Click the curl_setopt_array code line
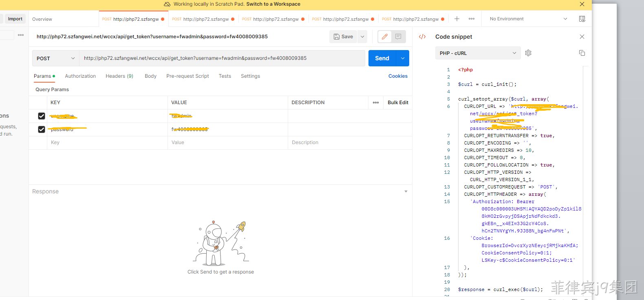This screenshot has height=300, width=644. point(503,99)
